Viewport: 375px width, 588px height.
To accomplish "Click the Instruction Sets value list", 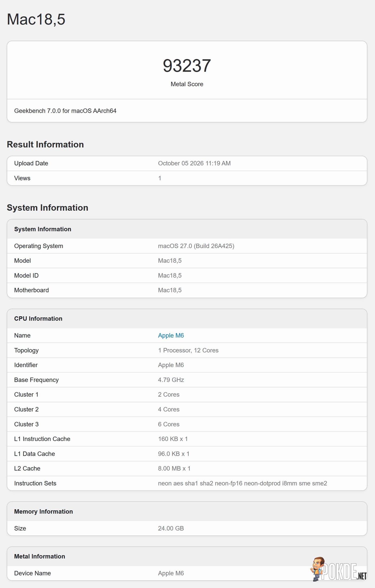I will (243, 483).
